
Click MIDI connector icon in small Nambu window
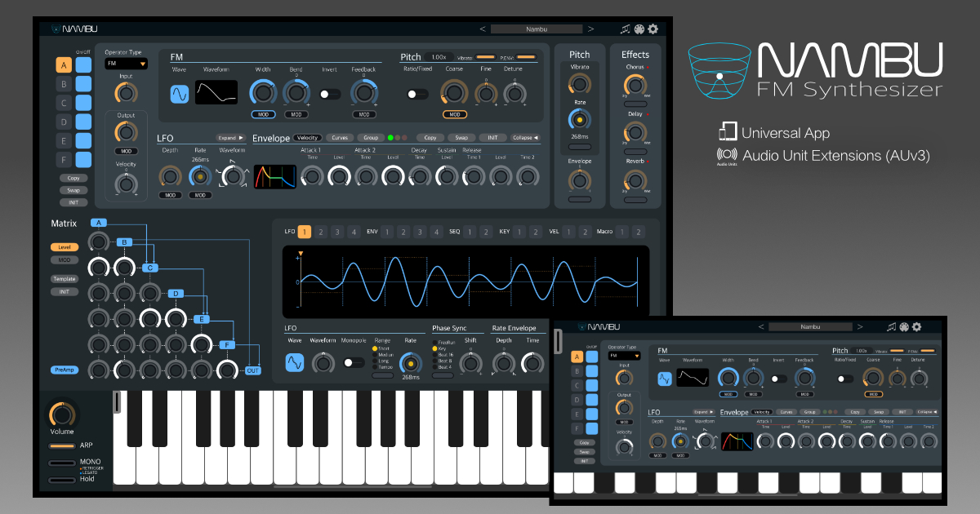(903, 327)
